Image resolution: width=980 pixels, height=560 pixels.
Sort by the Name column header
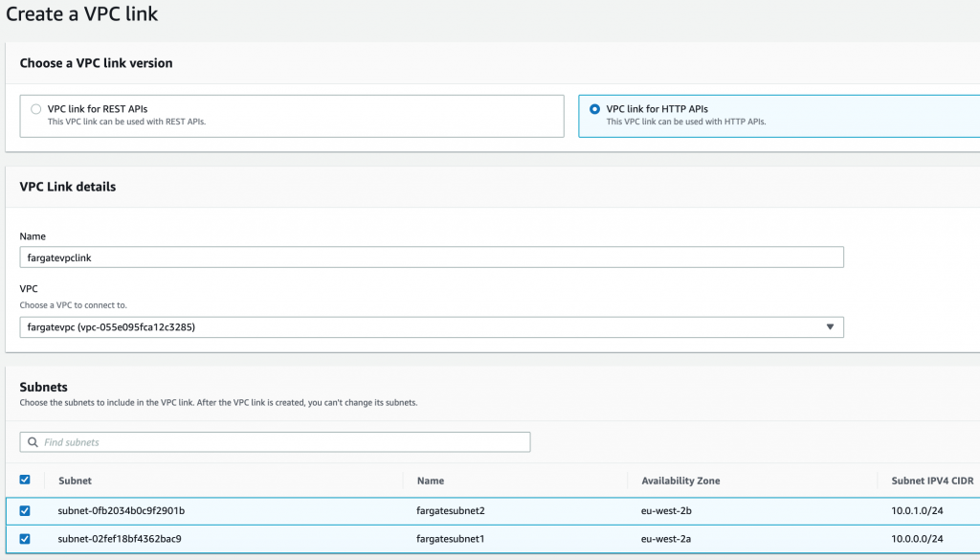(430, 481)
